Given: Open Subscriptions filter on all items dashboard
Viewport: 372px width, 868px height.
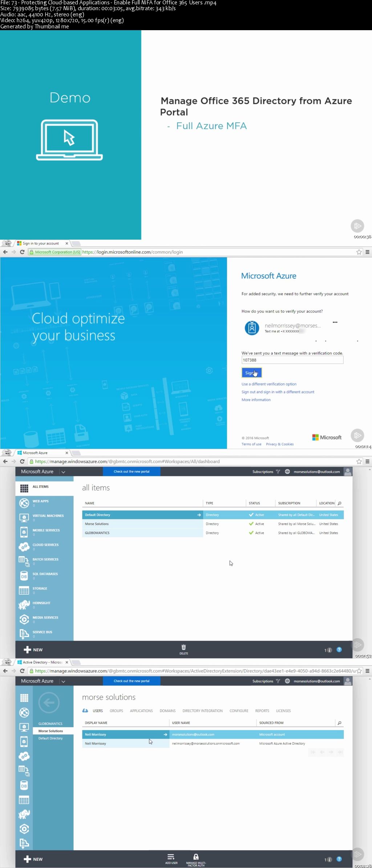Looking at the screenshot, I should tap(266, 472).
